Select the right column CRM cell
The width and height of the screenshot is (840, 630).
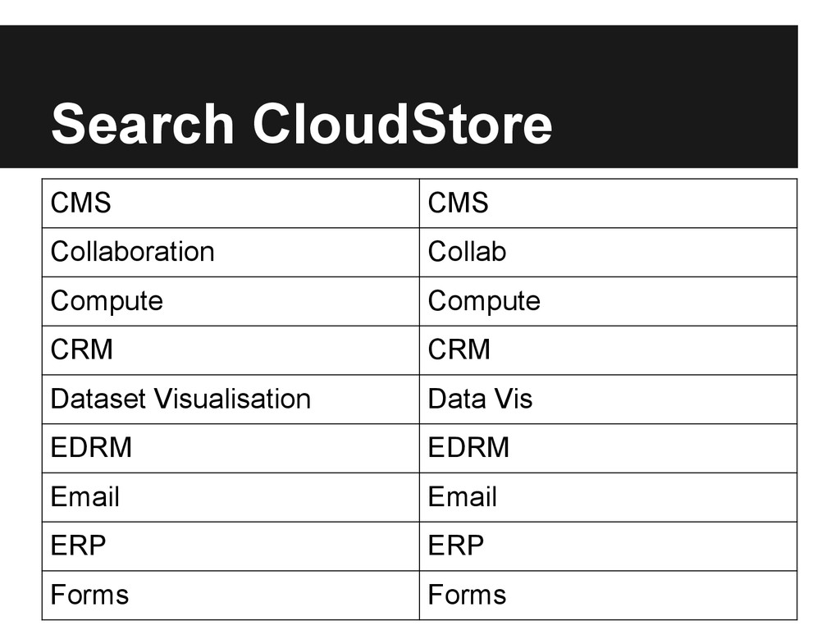(x=608, y=350)
